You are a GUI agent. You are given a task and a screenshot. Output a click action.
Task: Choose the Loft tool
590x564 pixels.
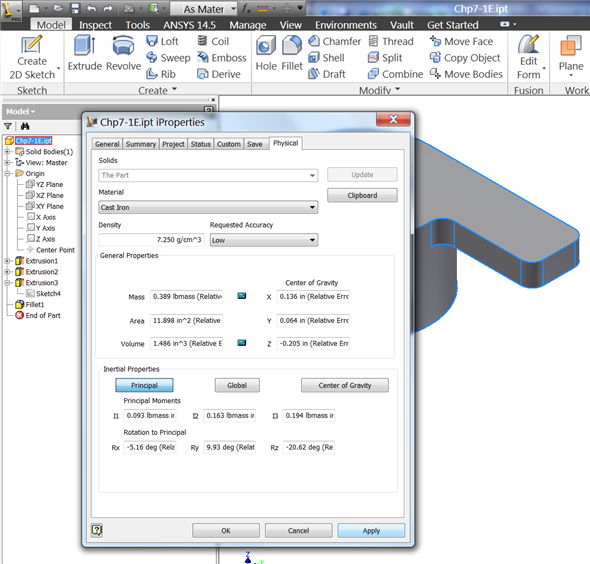[162, 41]
